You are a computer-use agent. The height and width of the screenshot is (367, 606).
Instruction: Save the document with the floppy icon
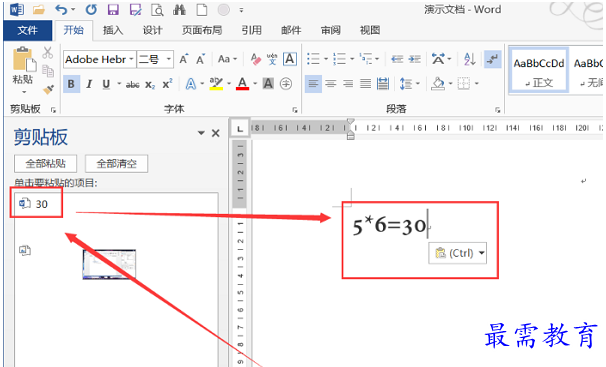(113, 9)
